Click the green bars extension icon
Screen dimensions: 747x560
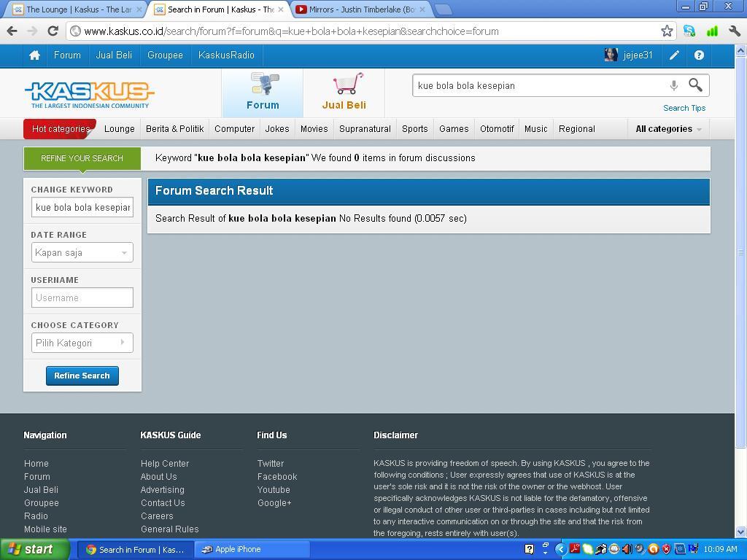(x=712, y=31)
